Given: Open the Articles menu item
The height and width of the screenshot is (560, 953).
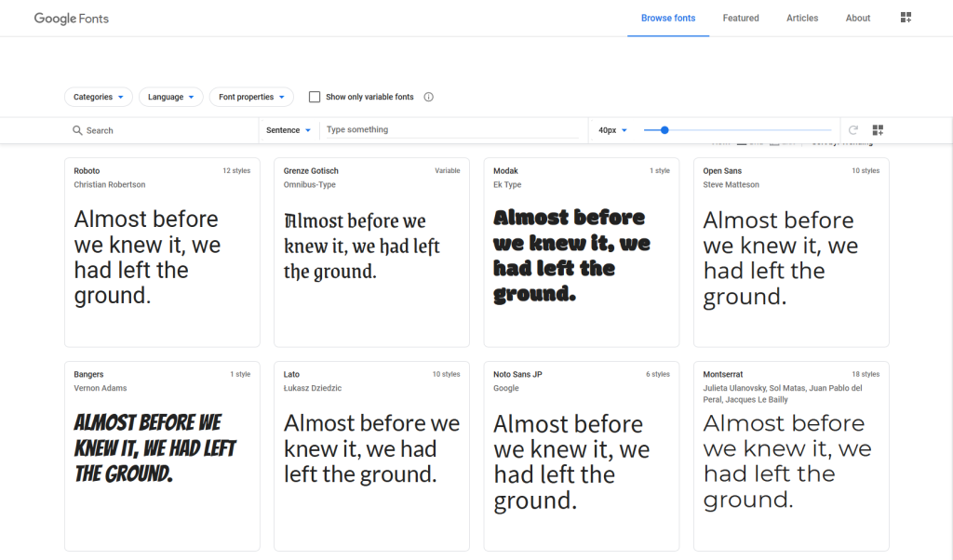Looking at the screenshot, I should (801, 18).
